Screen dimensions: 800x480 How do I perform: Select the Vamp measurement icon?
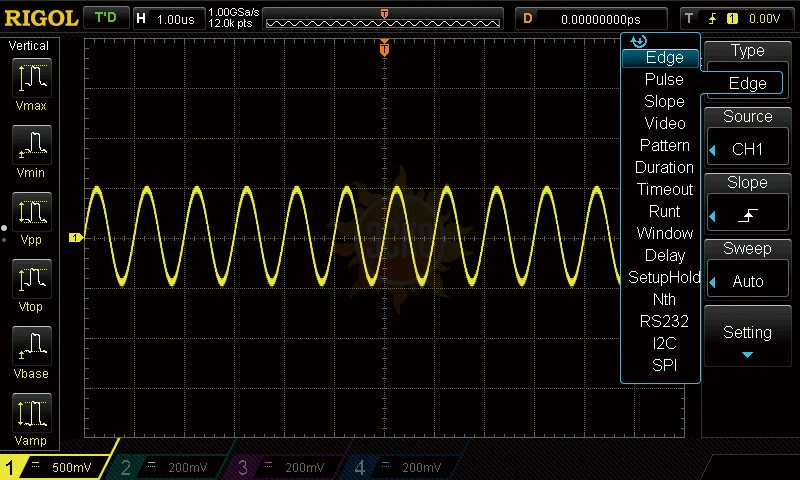pyautogui.click(x=32, y=413)
